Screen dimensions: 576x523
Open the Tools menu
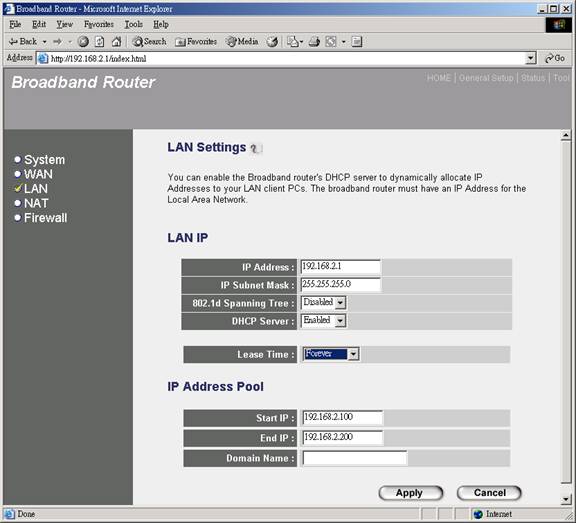pyautogui.click(x=134, y=24)
